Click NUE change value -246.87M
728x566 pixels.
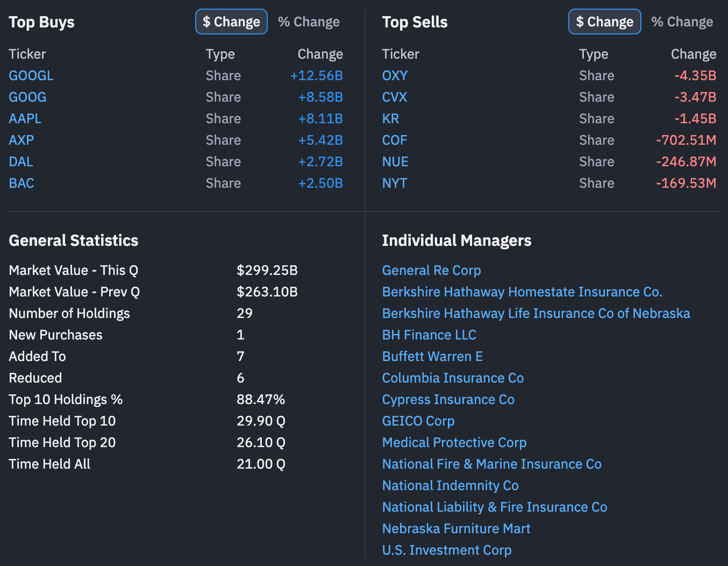click(x=686, y=161)
